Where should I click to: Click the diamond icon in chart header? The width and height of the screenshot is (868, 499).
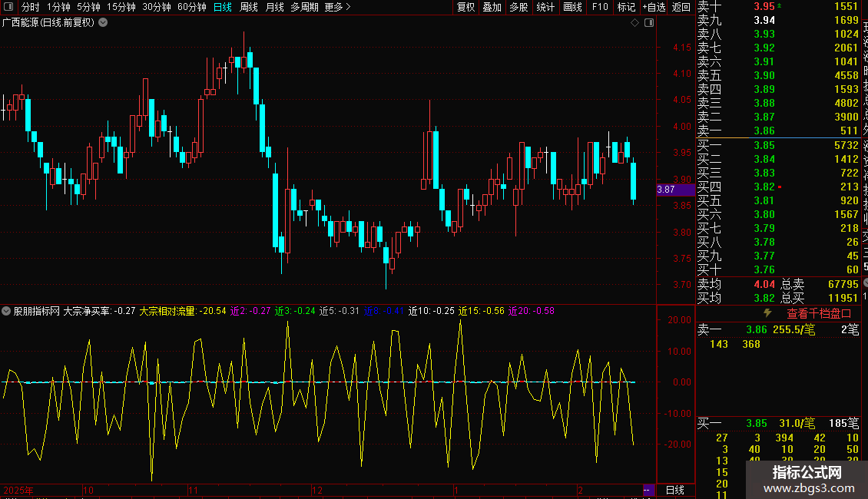[x=635, y=23]
